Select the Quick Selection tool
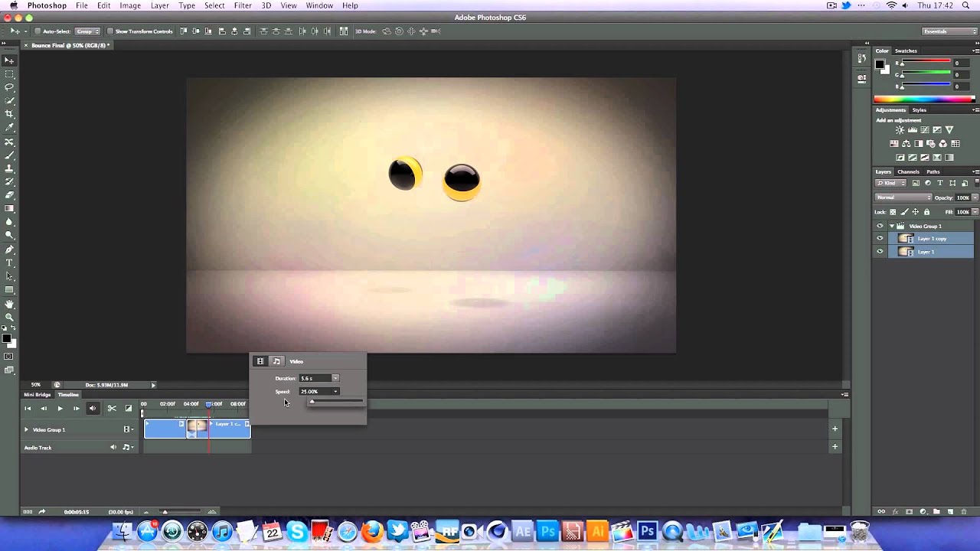Image resolution: width=980 pixels, height=551 pixels. point(9,100)
